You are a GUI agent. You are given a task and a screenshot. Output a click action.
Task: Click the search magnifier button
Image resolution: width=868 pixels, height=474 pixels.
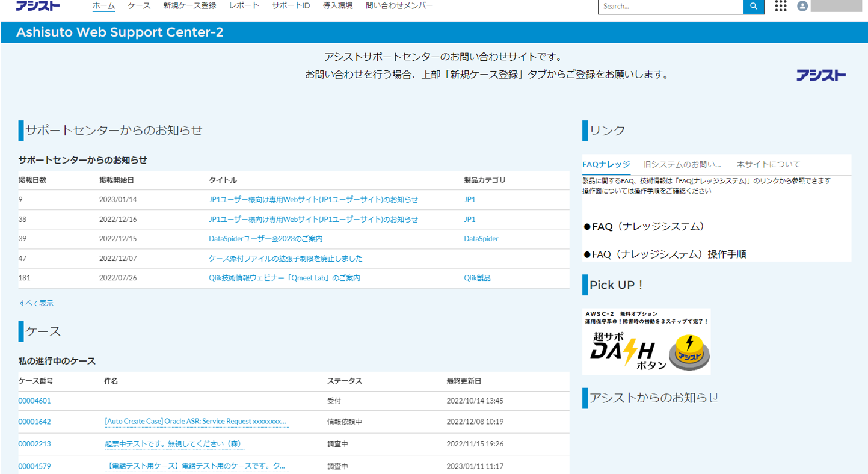tap(753, 7)
